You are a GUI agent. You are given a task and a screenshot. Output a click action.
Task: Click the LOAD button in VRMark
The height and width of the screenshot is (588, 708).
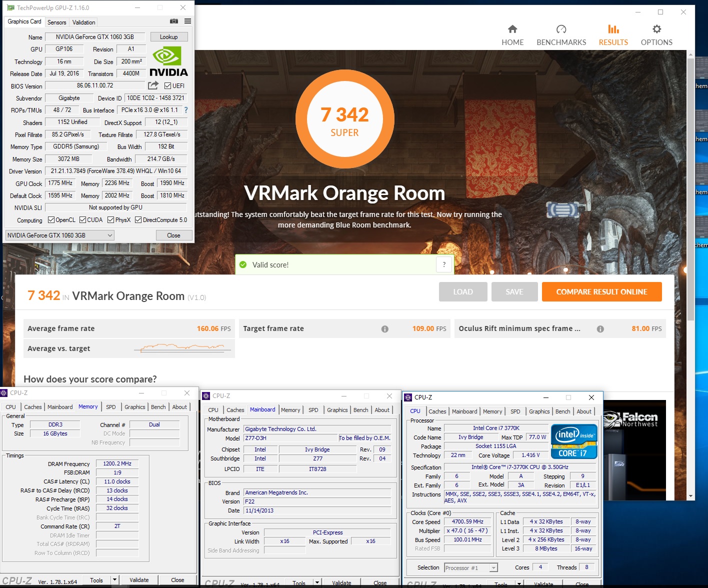[463, 292]
